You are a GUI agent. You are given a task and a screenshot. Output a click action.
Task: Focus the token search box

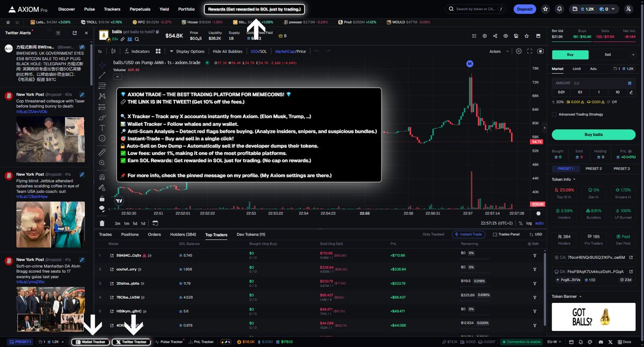[x=475, y=9]
